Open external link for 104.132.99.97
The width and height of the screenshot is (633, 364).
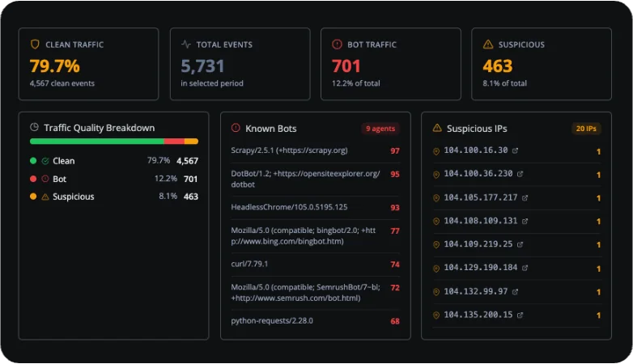(x=515, y=291)
